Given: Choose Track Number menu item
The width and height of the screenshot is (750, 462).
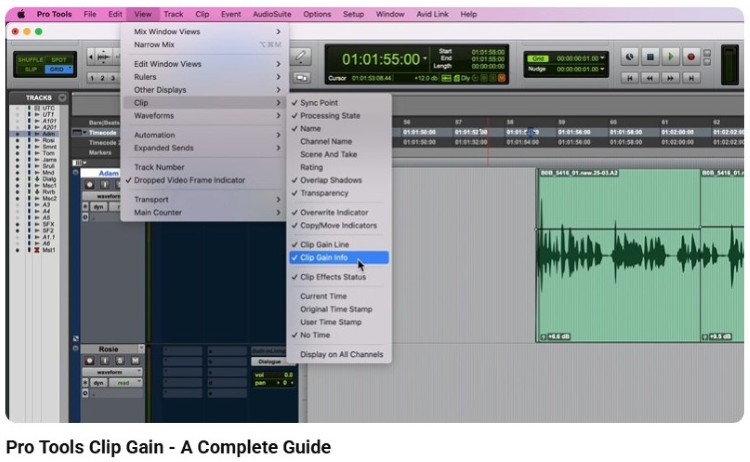Looking at the screenshot, I should pos(204,167).
